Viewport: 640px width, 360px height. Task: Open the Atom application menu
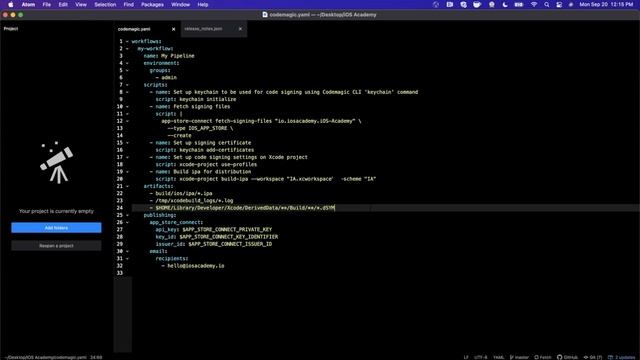[28, 4]
